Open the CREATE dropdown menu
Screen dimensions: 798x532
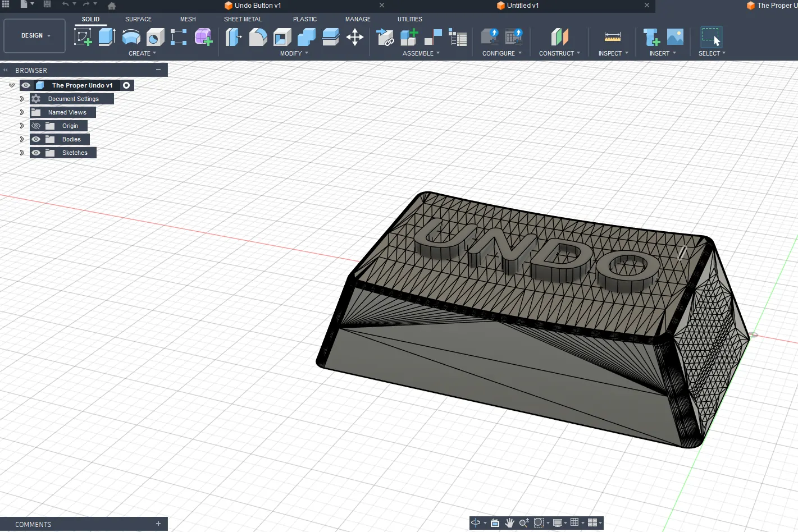tap(142, 53)
